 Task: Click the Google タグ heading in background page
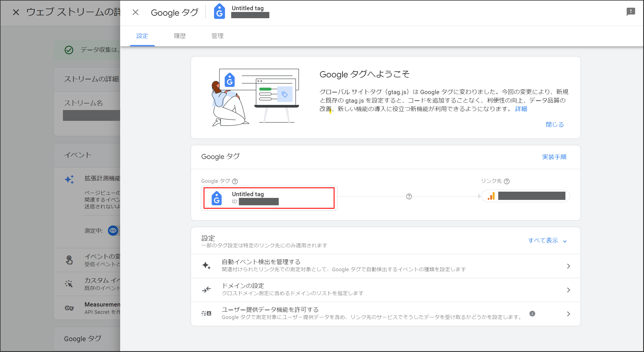(83, 339)
